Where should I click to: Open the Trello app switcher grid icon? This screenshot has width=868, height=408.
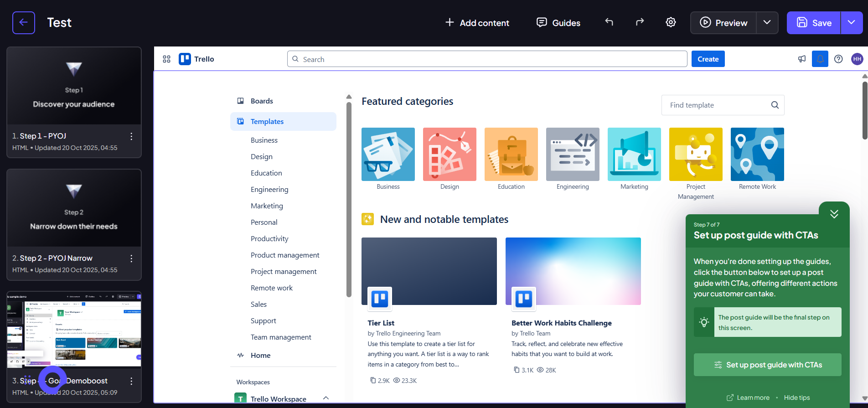(x=166, y=59)
